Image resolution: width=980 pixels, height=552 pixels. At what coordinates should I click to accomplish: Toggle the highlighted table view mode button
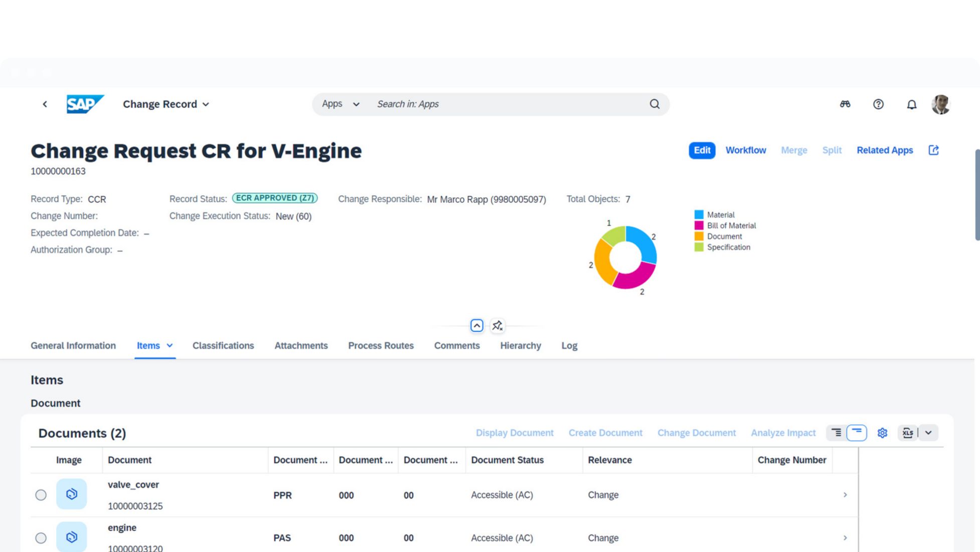pos(857,433)
